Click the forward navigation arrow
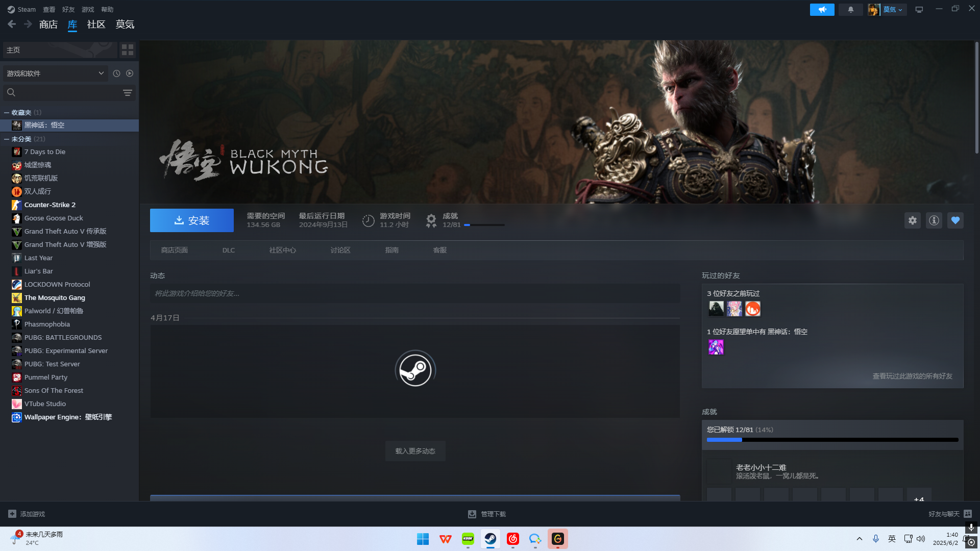Image resolution: width=980 pixels, height=551 pixels. 28,24
